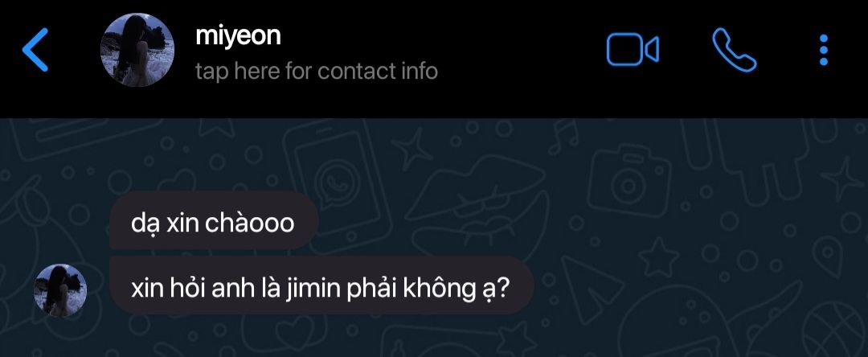Open contact info via 'tap here' text

coord(317,71)
